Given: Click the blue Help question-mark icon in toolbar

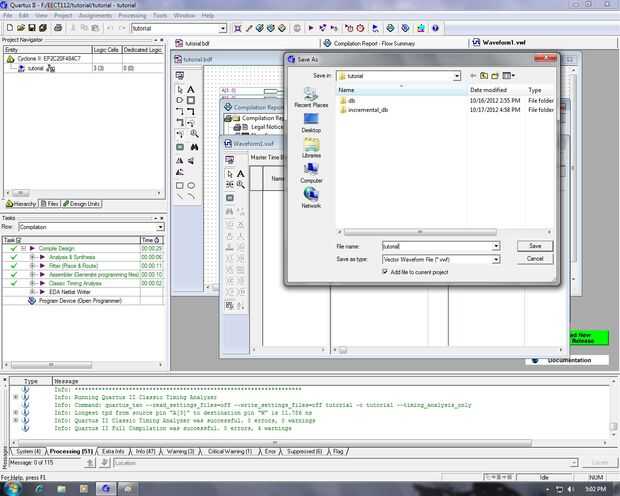Looking at the screenshot, I should pyautogui.click(x=435, y=28).
